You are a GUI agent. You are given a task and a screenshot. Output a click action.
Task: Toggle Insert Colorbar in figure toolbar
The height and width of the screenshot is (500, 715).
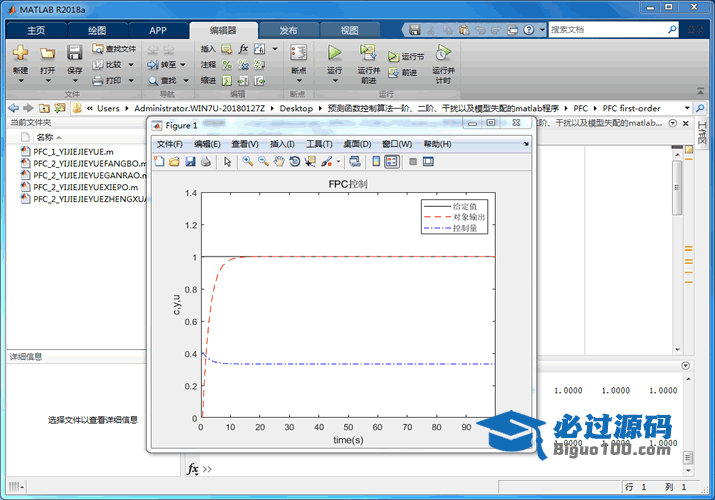pyautogui.click(x=376, y=162)
